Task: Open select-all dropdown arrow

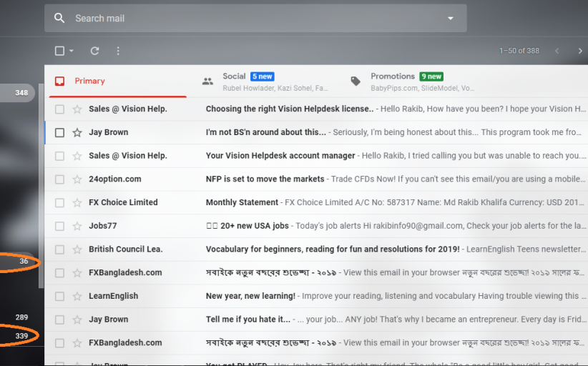Action: [72, 51]
